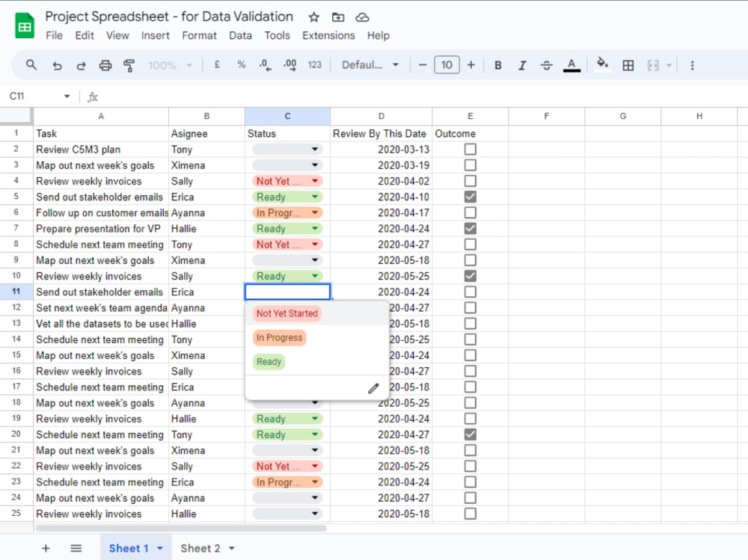Open the font size dropdown
Viewport: 748px width, 560px height.
[447, 65]
